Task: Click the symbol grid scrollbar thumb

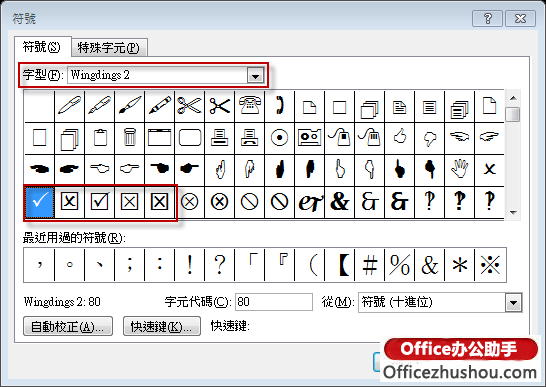Action: (x=513, y=114)
